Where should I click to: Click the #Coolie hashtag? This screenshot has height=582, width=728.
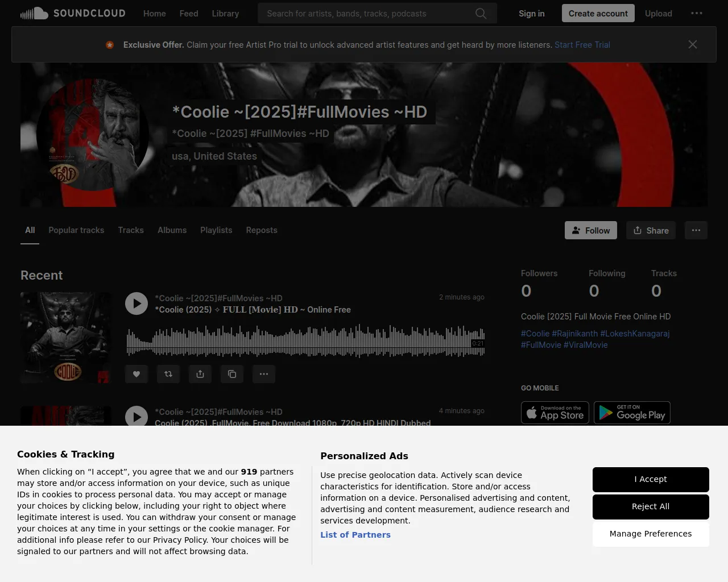pyautogui.click(x=535, y=334)
